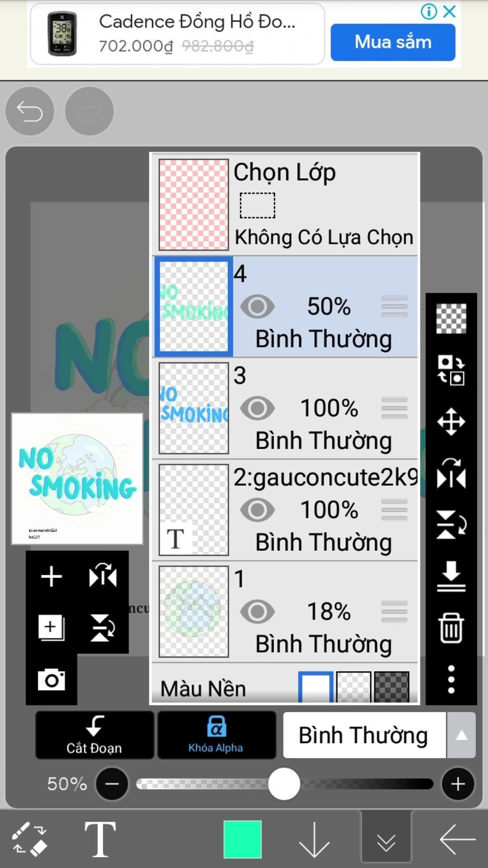This screenshot has height=868, width=488.
Task: Tap the Cắt Đoạn clipping button
Action: pyautogui.click(x=94, y=734)
